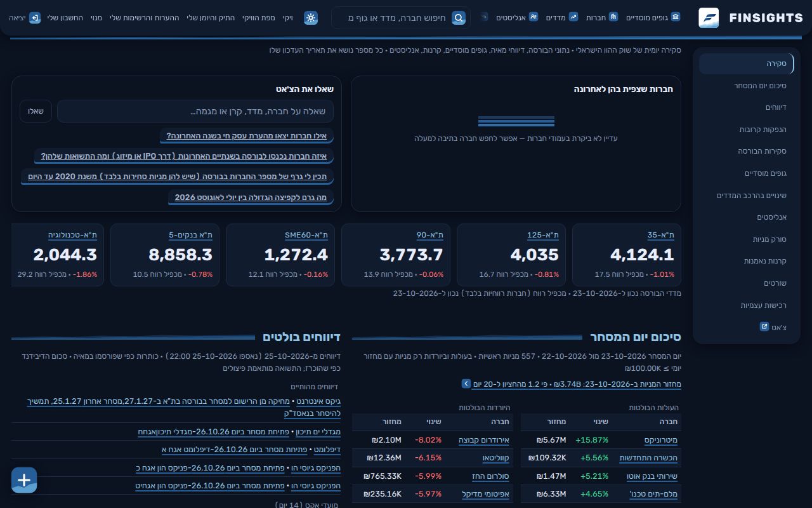Open ההערות והרשימות שלי
Image resolution: width=812 pixels, height=508 pixels.
point(145,18)
